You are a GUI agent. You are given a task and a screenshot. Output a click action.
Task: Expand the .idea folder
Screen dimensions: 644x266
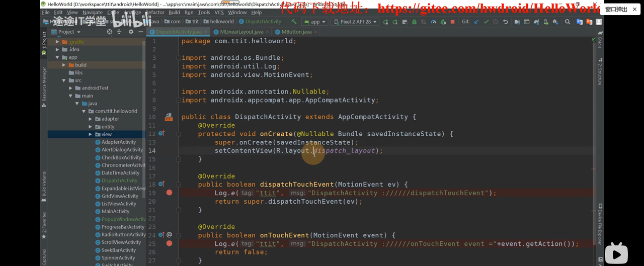57,49
